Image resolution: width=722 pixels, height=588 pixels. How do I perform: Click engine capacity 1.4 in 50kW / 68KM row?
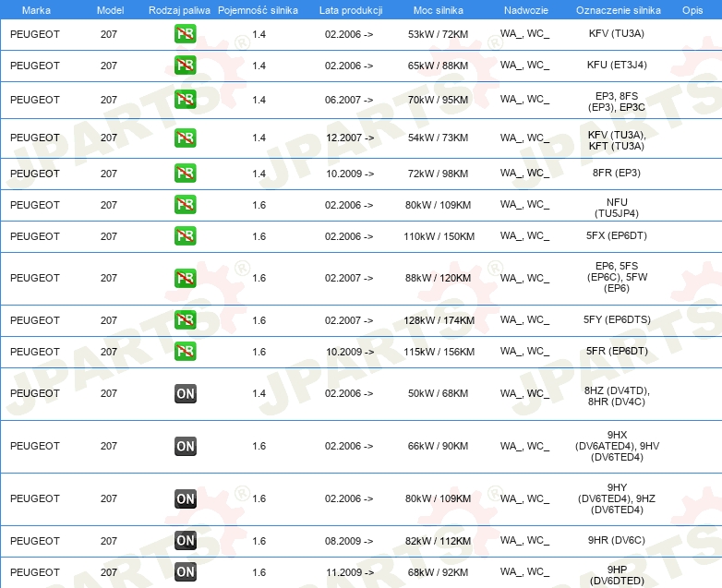[259, 393]
